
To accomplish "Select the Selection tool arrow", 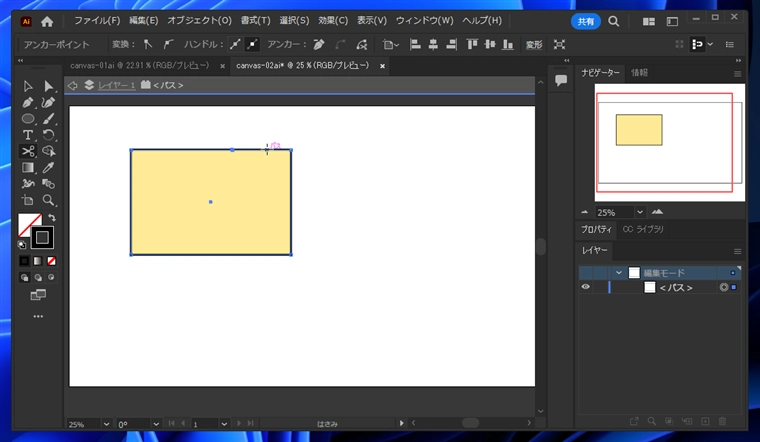I will pos(28,86).
